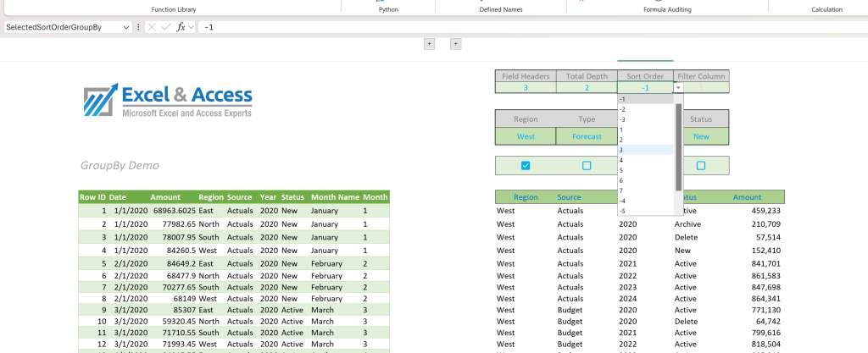Toggle the Sort Order cell dropdown arrow

(x=679, y=88)
